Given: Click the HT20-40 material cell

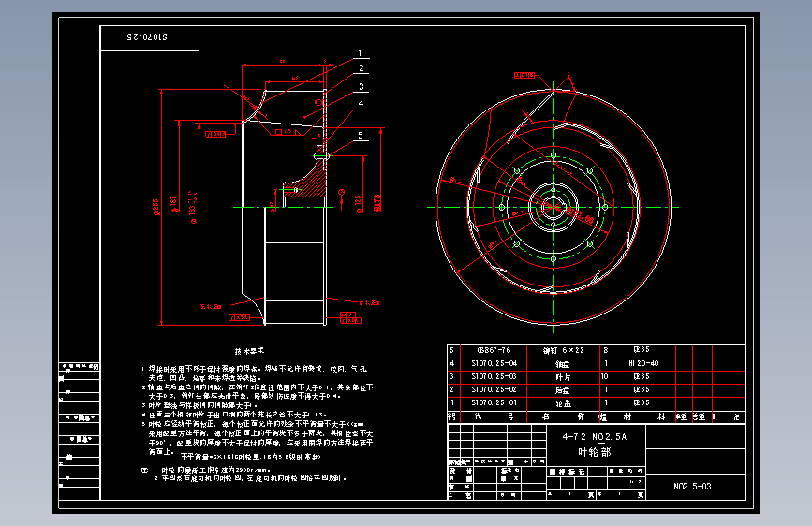Looking at the screenshot, I should 643,363.
